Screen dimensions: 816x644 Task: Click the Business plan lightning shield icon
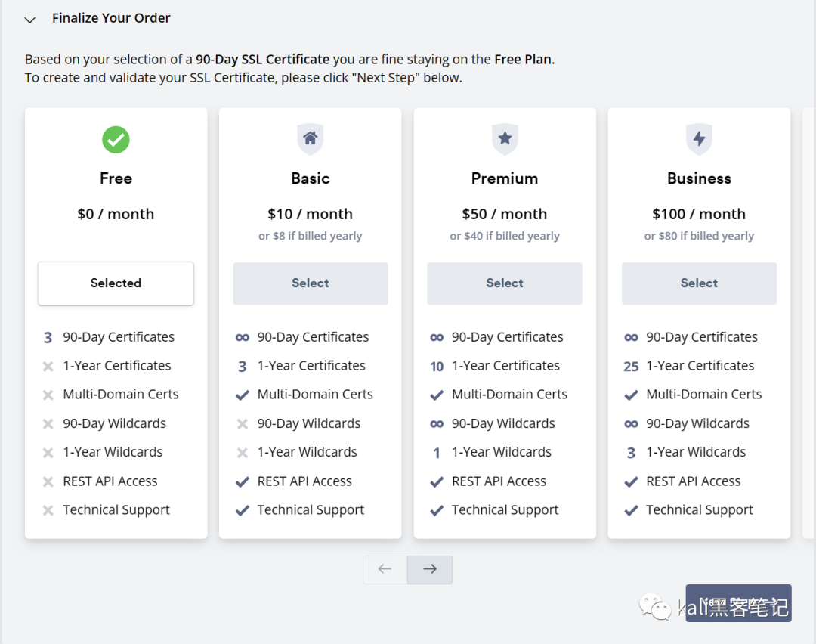tap(699, 139)
